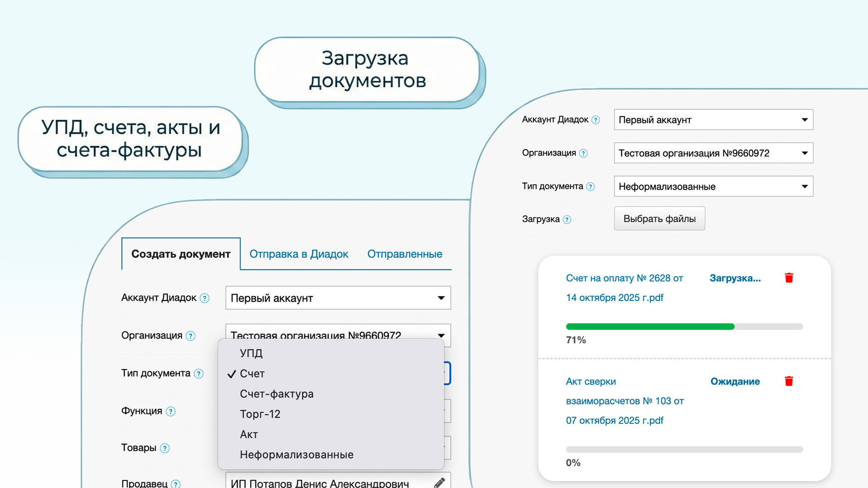Open the Отправленные tab

click(405, 254)
